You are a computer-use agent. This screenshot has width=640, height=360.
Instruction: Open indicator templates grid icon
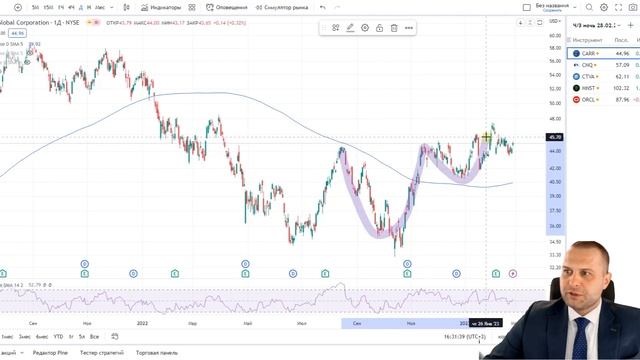(192, 7)
